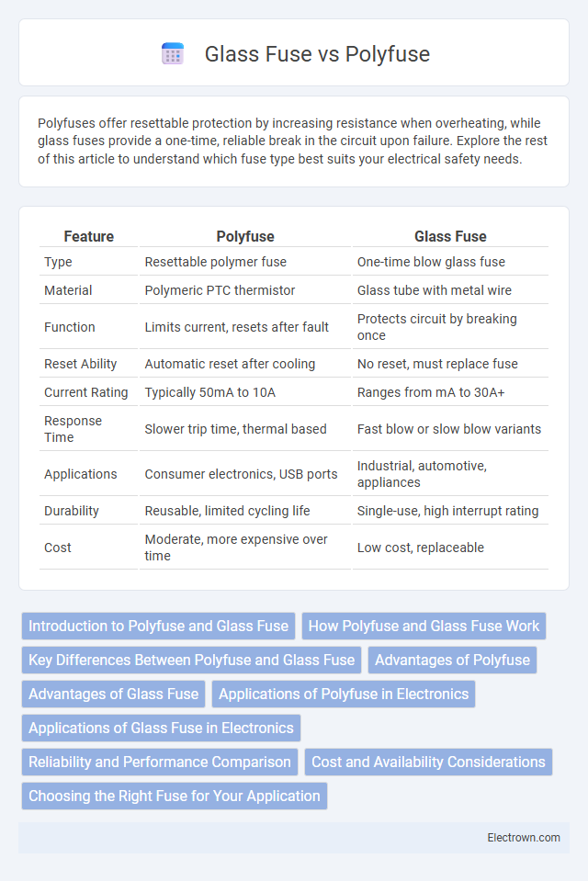Click the Feature column header
This screenshot has height=881, width=588.
[89, 236]
